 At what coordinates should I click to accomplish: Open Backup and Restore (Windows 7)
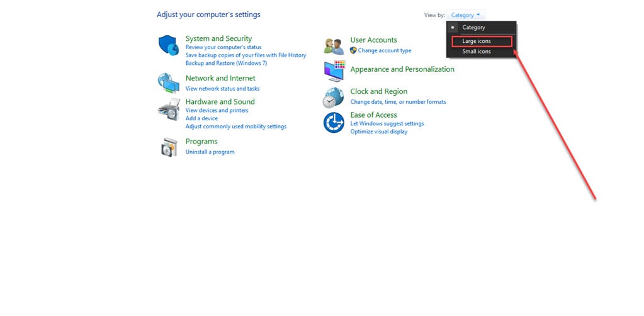click(226, 64)
